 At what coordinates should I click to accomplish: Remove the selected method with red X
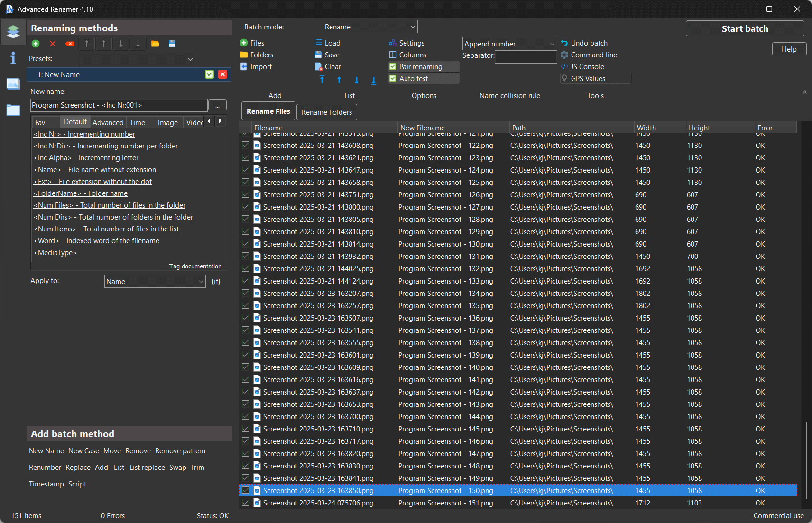click(53, 44)
